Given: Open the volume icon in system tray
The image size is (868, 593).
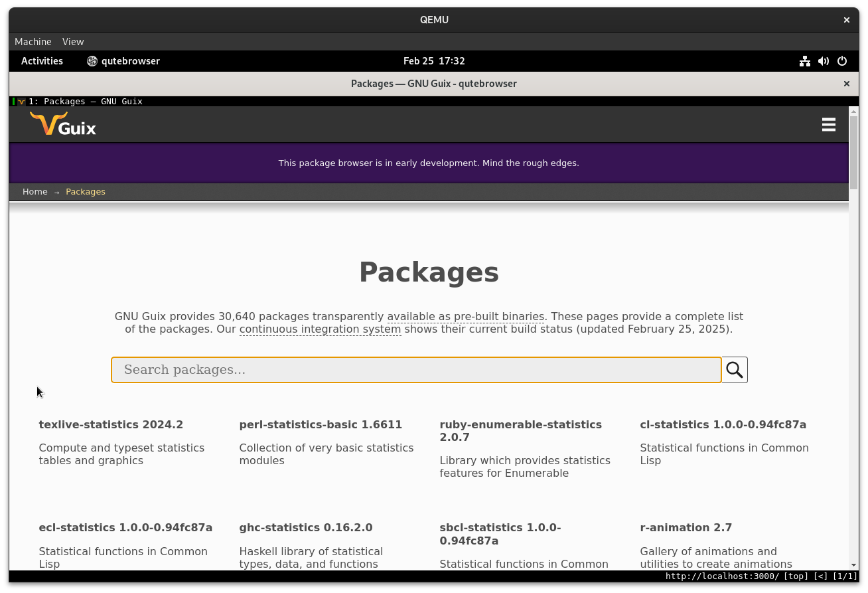Looking at the screenshot, I should pyautogui.click(x=823, y=61).
